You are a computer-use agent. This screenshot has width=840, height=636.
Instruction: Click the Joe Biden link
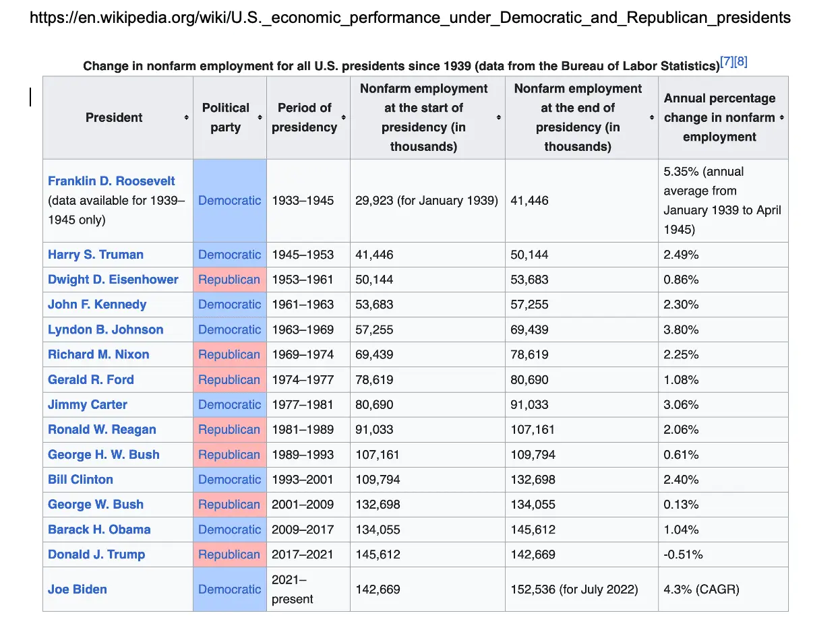click(x=78, y=590)
